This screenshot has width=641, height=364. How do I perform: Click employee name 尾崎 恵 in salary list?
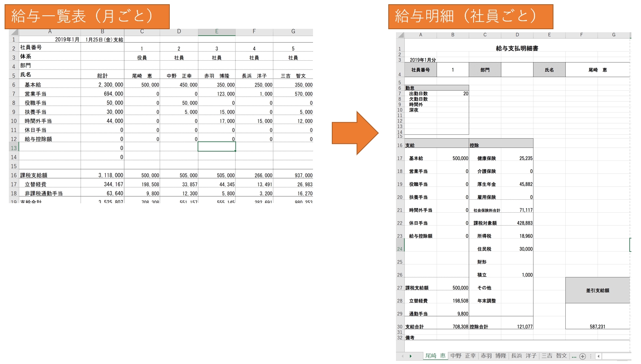pyautogui.click(x=142, y=76)
